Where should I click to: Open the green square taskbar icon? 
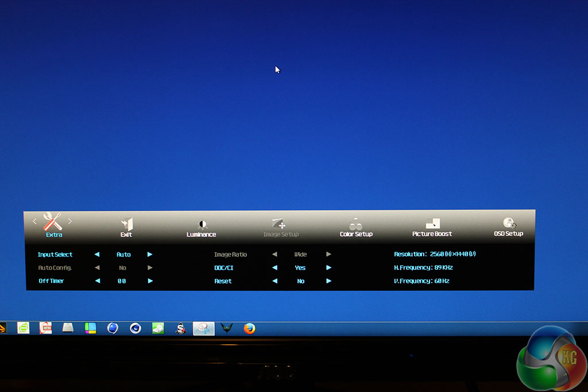tap(23, 328)
